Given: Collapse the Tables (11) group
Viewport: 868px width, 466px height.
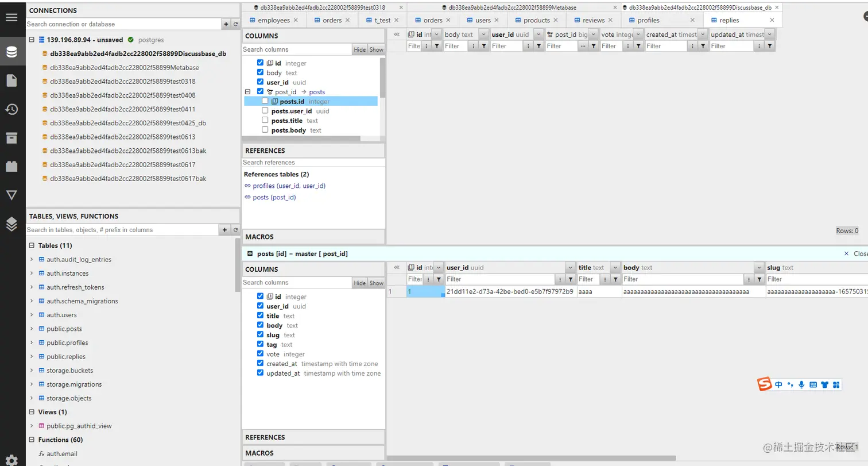Looking at the screenshot, I should (x=32, y=245).
